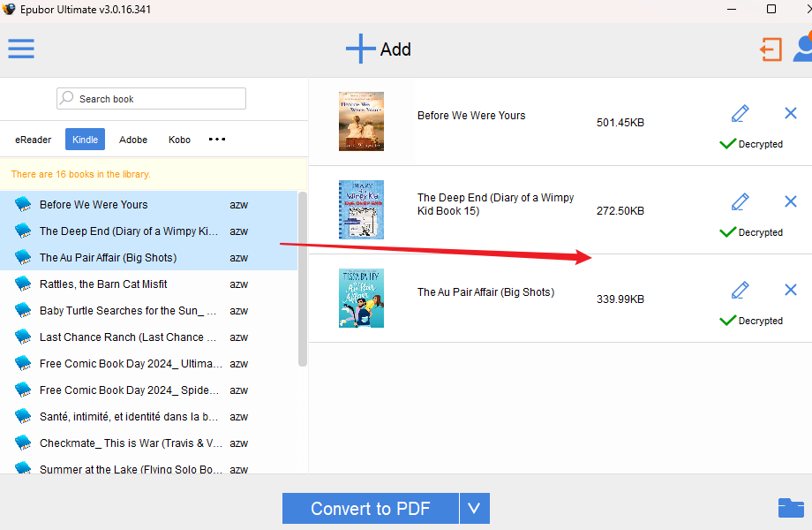Edit metadata for The Au Pair Affair
This screenshot has width=812, height=530.
point(740,290)
